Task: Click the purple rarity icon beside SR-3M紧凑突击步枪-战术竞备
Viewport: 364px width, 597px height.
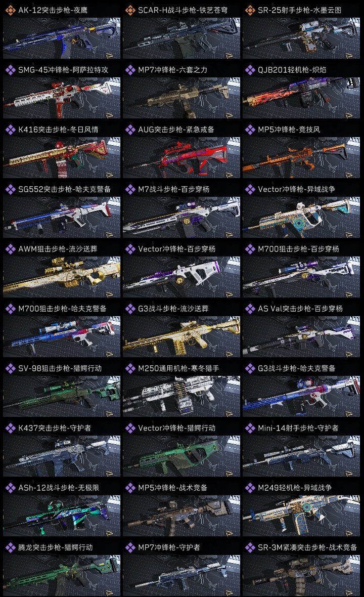Action: click(250, 547)
